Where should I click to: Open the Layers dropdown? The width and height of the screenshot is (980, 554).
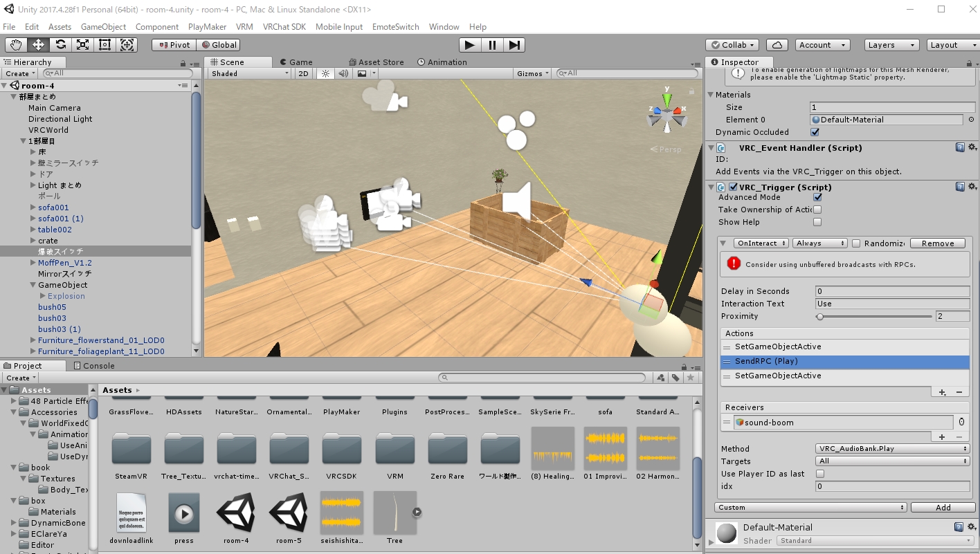coord(892,45)
